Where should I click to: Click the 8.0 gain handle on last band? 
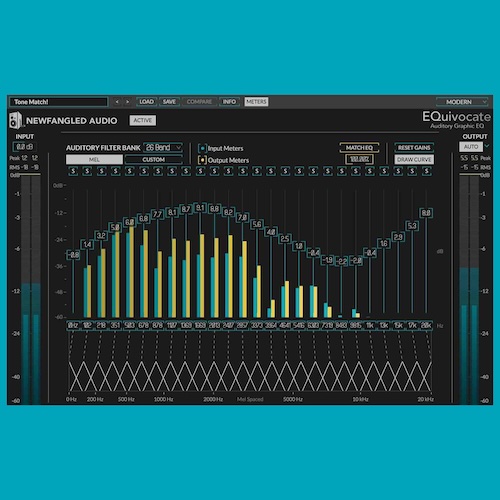[x=426, y=213]
